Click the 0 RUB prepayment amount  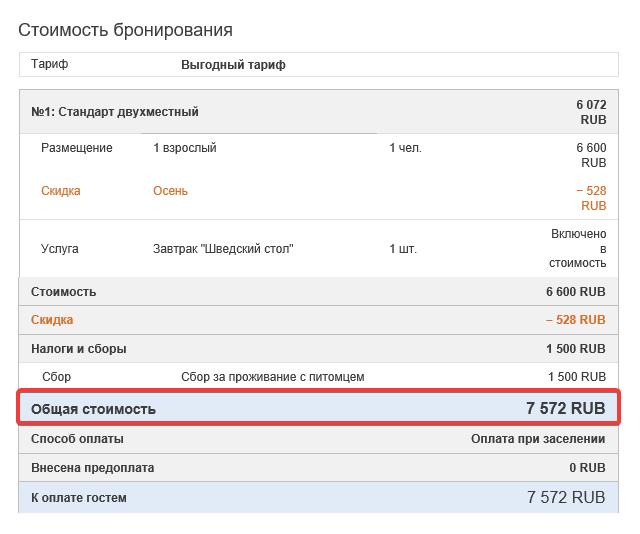pyautogui.click(x=587, y=467)
